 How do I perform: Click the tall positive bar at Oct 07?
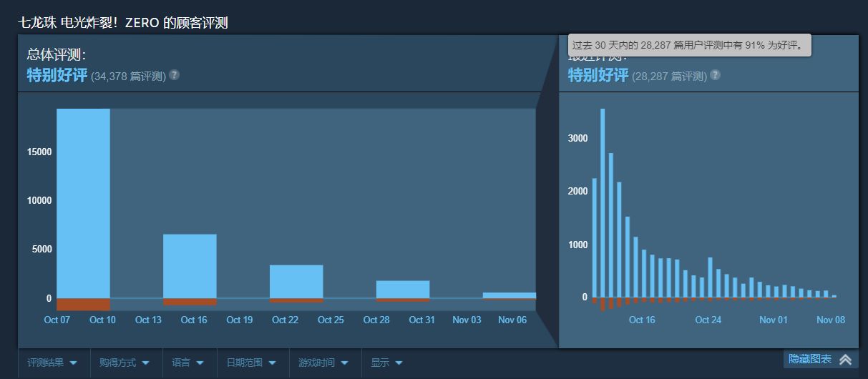click(83, 203)
